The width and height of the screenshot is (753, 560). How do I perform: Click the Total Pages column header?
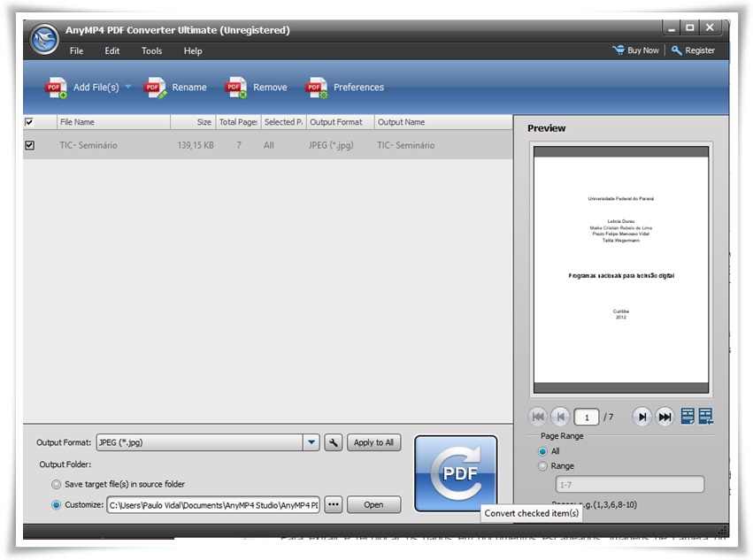(x=238, y=122)
